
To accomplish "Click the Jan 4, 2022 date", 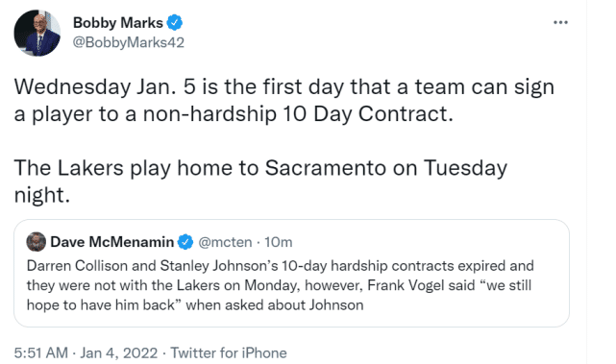I will coord(118,352).
